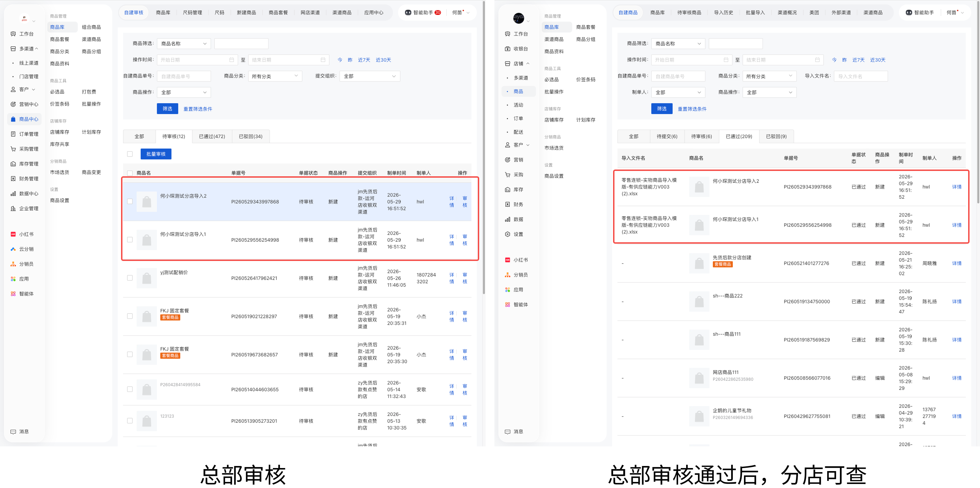Image resolution: width=980 pixels, height=488 pixels.
Task: Switch to 已驳回(34) tab
Action: pyautogui.click(x=251, y=136)
